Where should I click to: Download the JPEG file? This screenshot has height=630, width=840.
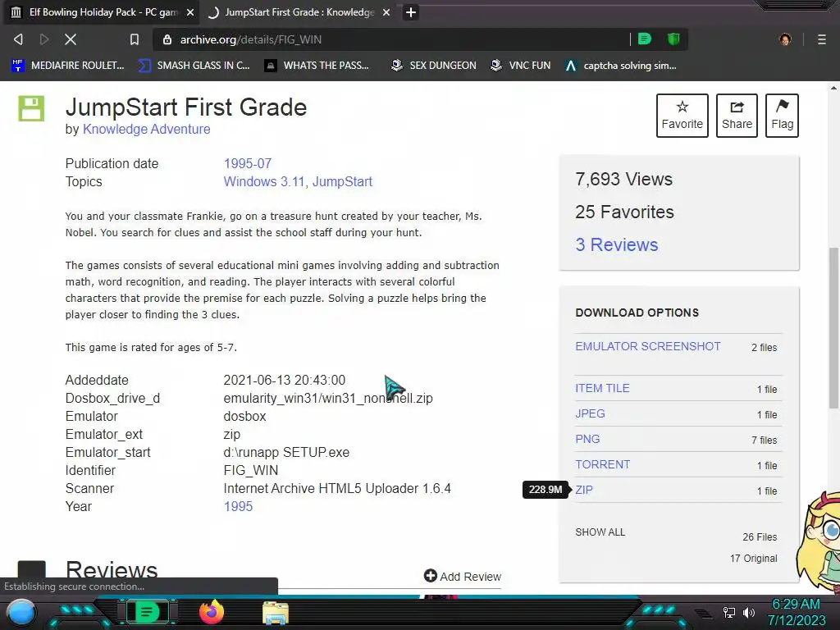[590, 413]
